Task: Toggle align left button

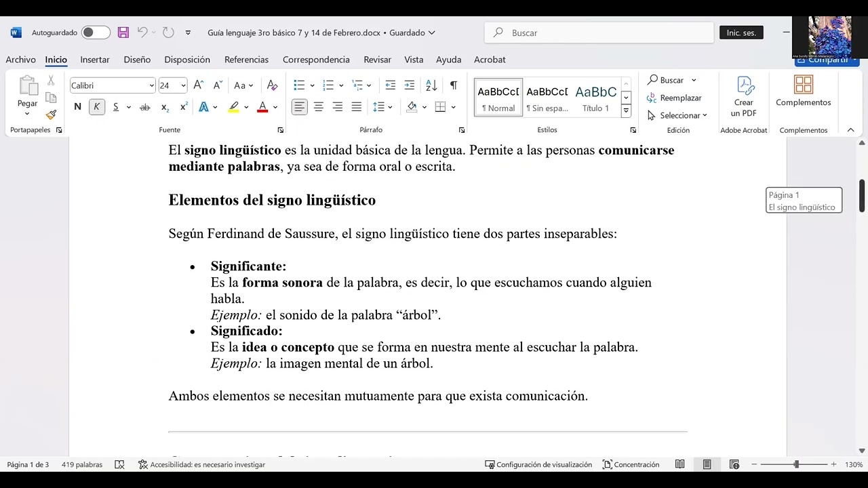Action: point(299,107)
